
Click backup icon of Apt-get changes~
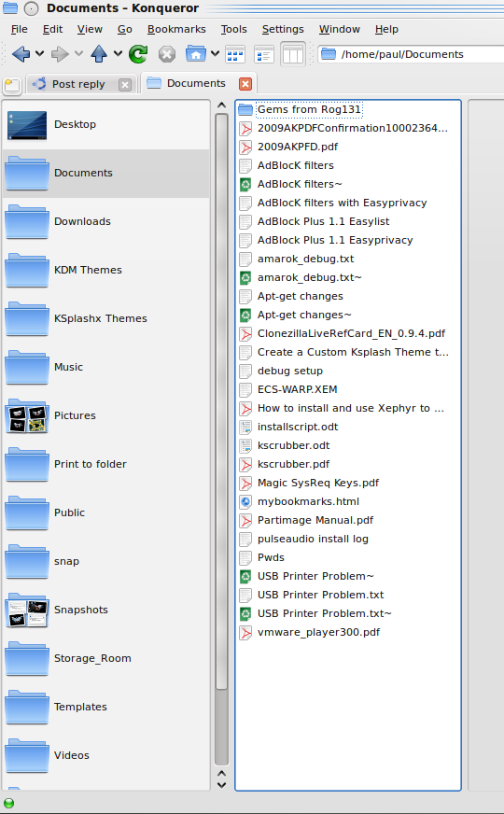(245, 316)
